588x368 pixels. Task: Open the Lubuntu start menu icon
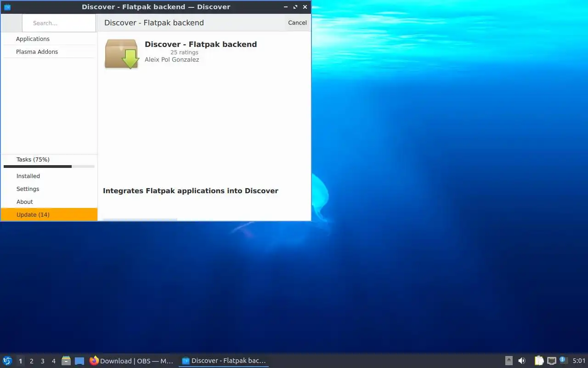[x=7, y=361]
